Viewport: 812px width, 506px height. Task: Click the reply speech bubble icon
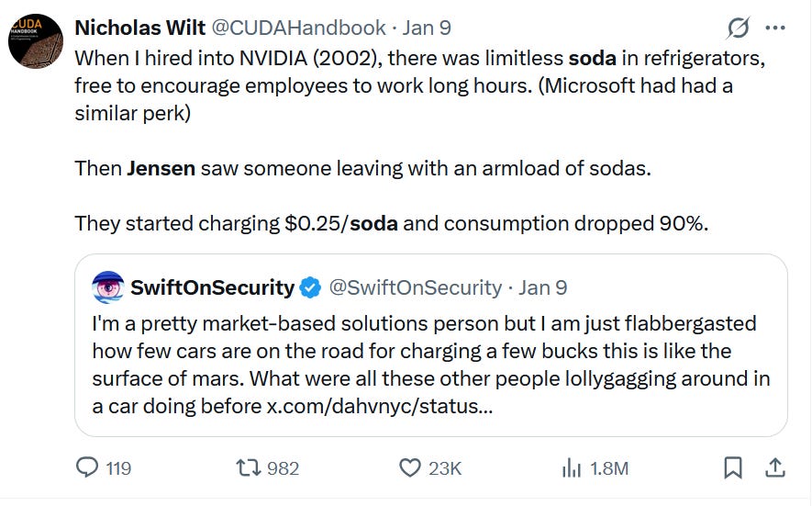click(x=87, y=468)
